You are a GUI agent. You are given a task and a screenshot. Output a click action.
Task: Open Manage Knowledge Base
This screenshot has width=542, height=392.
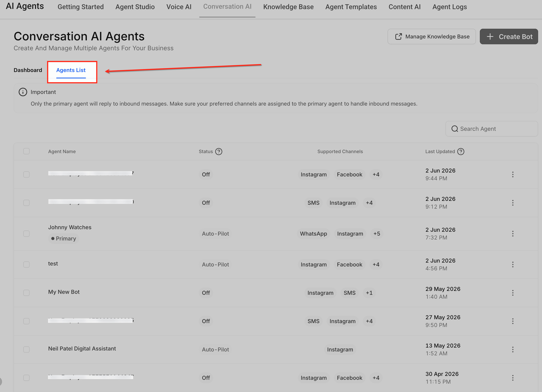click(x=432, y=36)
